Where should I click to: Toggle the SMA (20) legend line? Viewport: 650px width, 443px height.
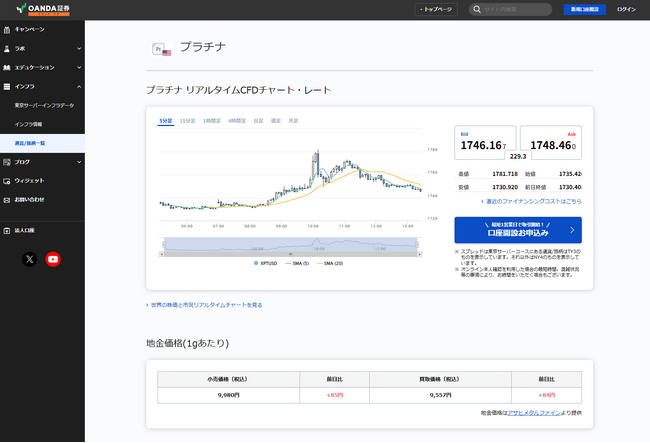[x=330, y=263]
